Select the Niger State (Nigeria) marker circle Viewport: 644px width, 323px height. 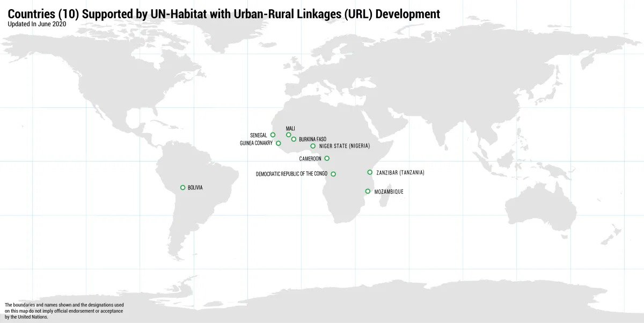(313, 146)
